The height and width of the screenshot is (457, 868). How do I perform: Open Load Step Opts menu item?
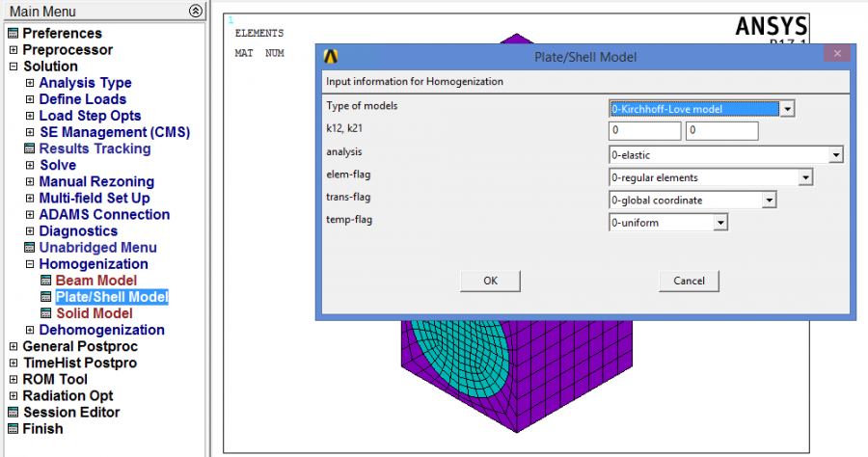(x=91, y=116)
